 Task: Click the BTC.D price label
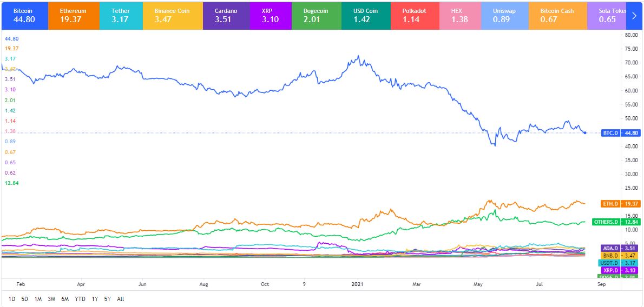click(x=620, y=133)
